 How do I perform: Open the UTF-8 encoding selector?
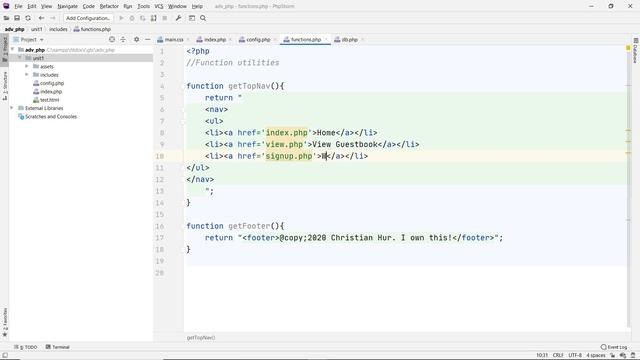point(575,355)
